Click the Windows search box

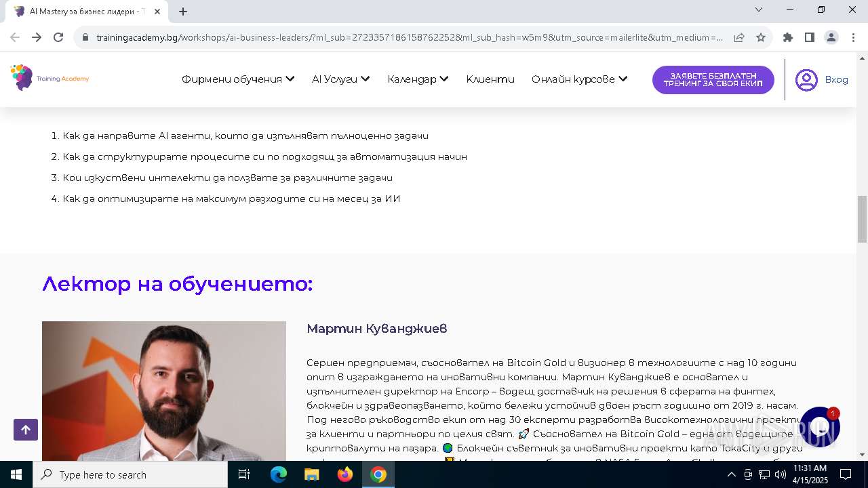click(130, 474)
